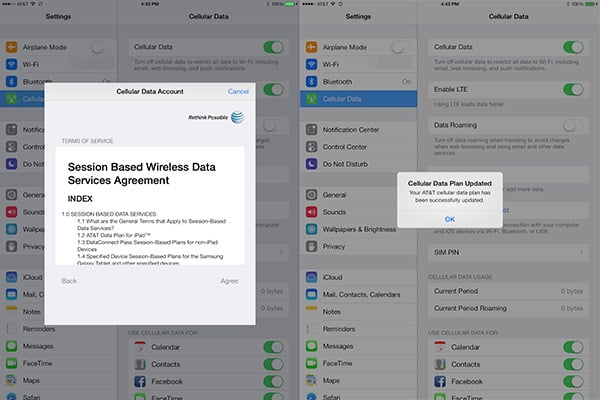Tap the iCloud icon in right sidebar
This screenshot has width=600, height=400.
[311, 277]
